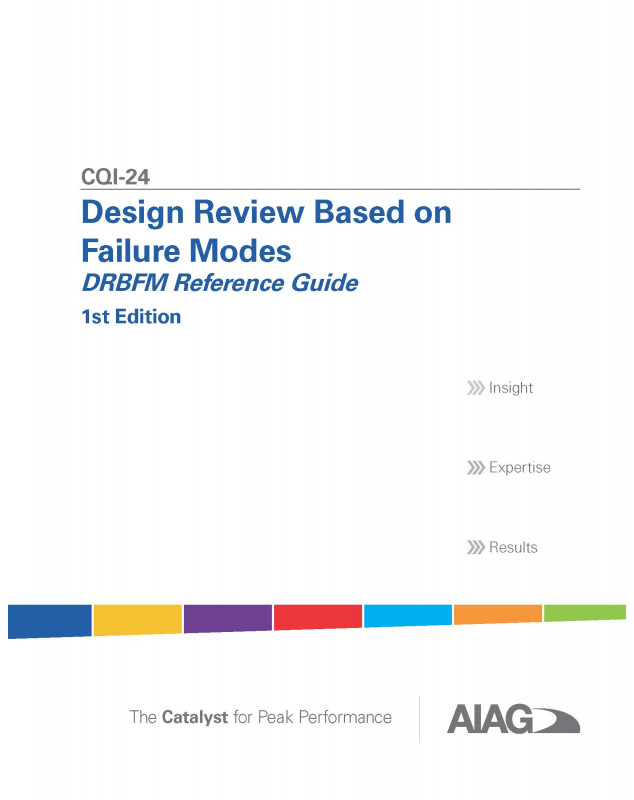
Task: Click the AIAG logo
Action: pos(513,718)
